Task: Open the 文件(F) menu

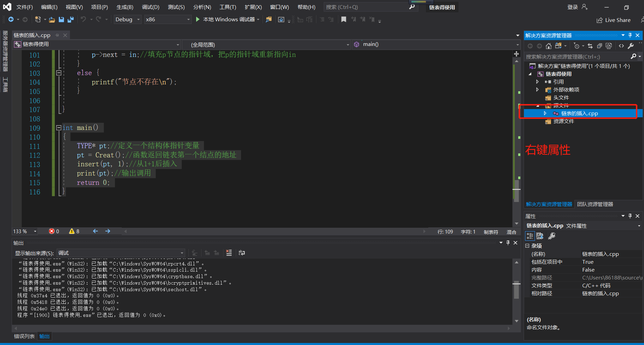Action: (x=25, y=7)
